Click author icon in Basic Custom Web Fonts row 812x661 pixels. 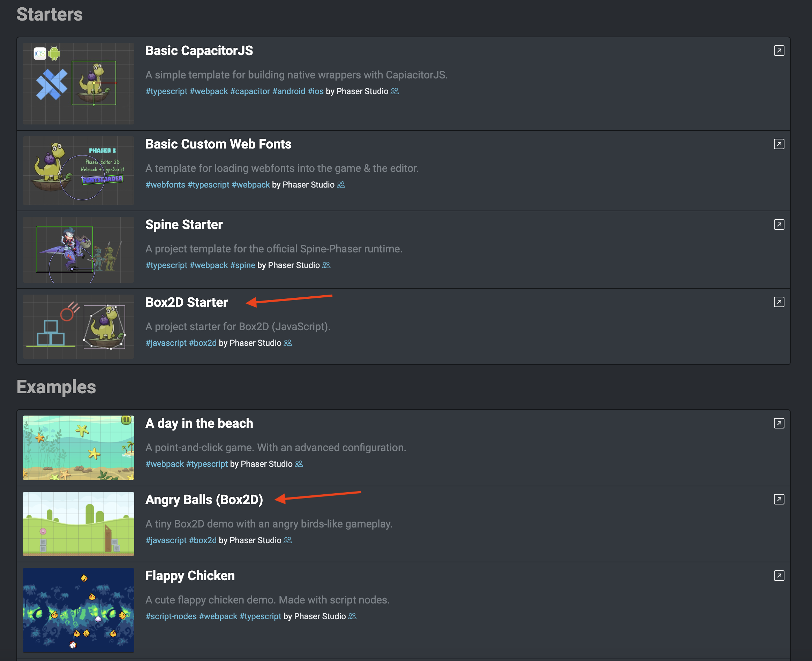coord(341,185)
